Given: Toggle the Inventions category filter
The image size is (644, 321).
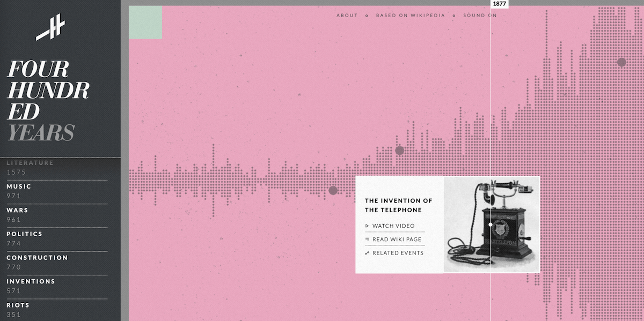Looking at the screenshot, I should [x=31, y=281].
